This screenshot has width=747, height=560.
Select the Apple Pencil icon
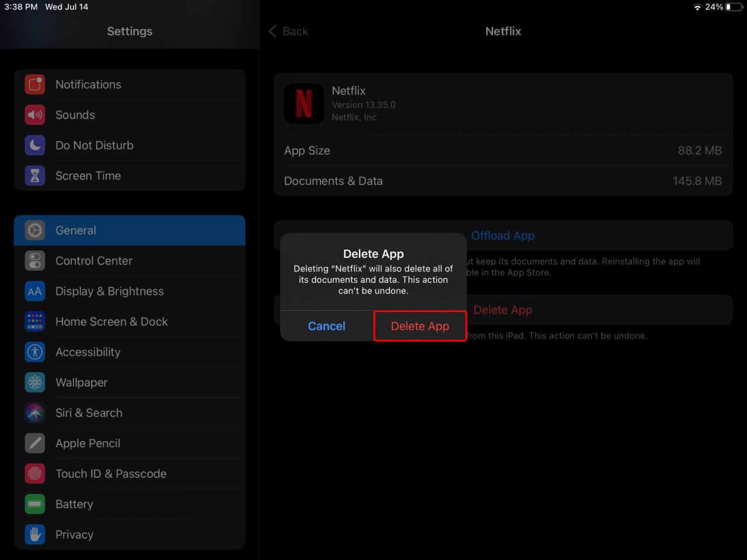(x=34, y=443)
